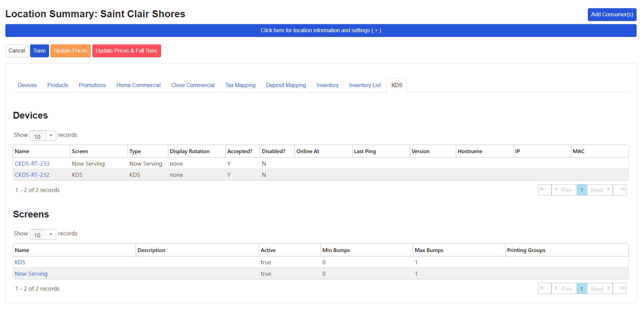The image size is (644, 314).
Task: Switch to the Deposit Mapping tab
Action: click(286, 85)
